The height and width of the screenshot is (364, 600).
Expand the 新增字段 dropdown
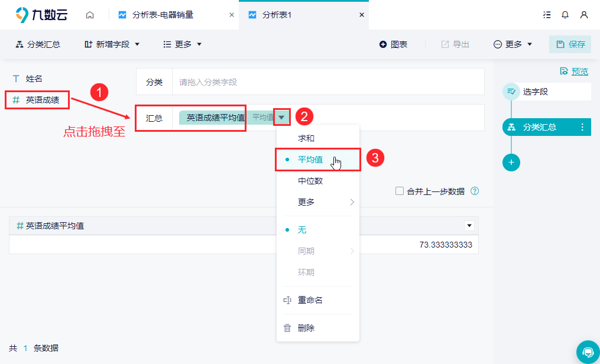(x=112, y=44)
